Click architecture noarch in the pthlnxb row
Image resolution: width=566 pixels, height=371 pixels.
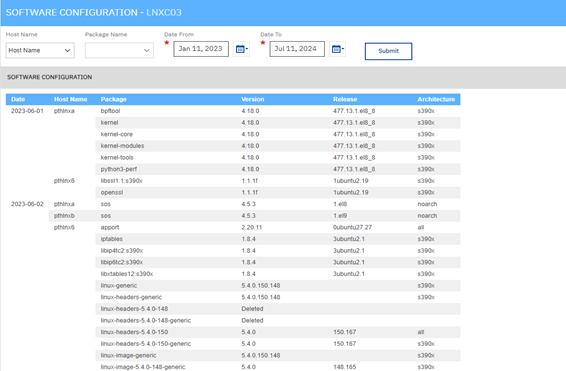[x=427, y=216]
